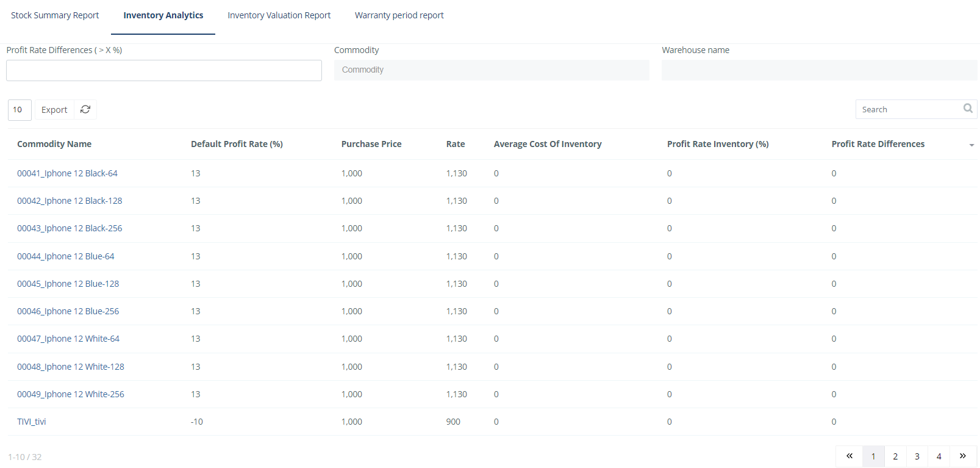This screenshot has height=468, width=980.
Task: Click the search magnifier icon
Action: coord(968,109)
